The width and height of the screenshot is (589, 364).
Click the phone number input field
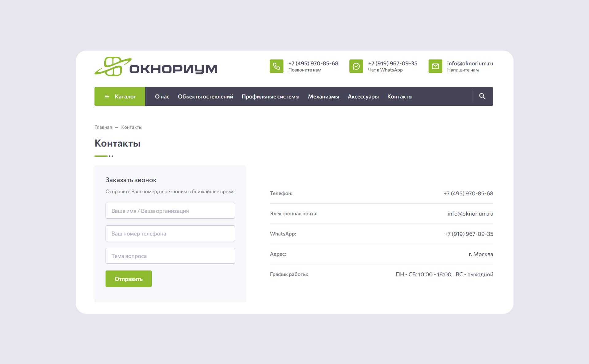coord(170,233)
